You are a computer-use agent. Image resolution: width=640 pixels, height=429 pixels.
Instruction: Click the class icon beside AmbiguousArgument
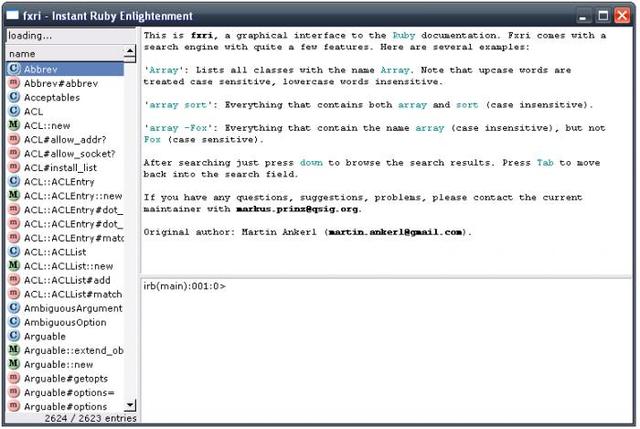(14, 308)
